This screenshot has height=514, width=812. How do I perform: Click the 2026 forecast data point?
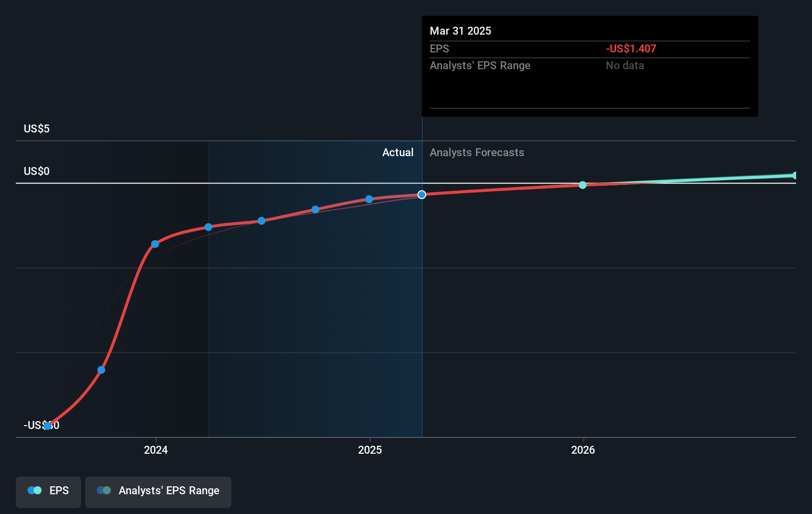[x=583, y=185]
